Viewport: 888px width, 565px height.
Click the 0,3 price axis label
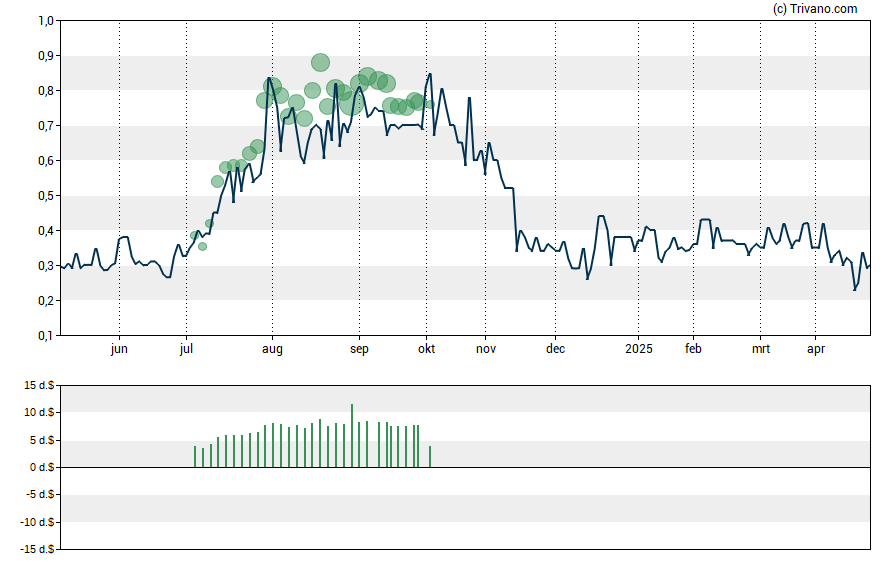click(x=46, y=266)
